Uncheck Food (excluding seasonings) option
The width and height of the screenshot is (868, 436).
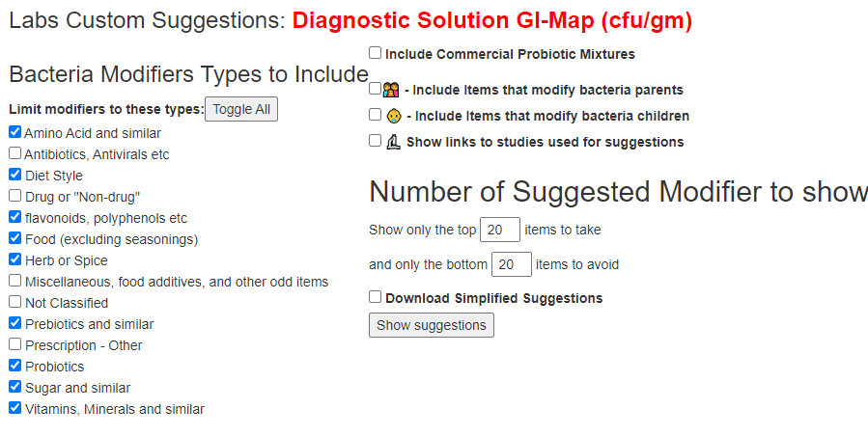pos(14,238)
